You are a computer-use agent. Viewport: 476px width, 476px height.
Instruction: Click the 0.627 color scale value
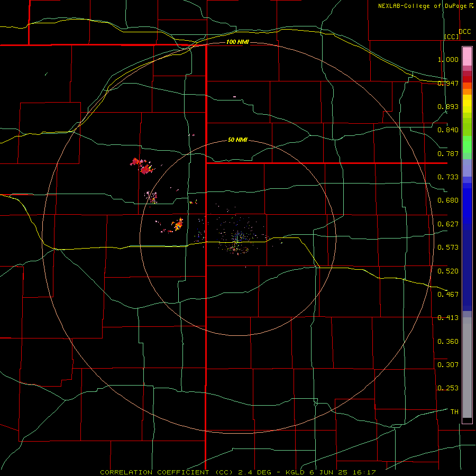(x=448, y=224)
